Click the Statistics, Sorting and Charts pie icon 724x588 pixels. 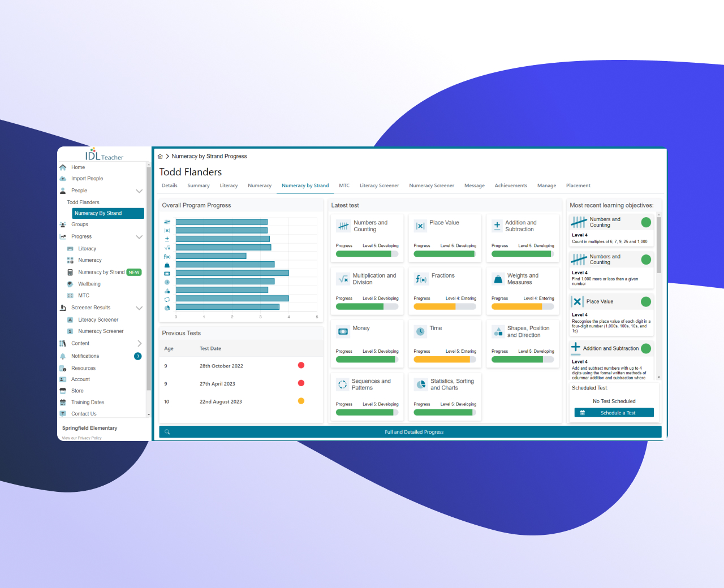point(421,384)
